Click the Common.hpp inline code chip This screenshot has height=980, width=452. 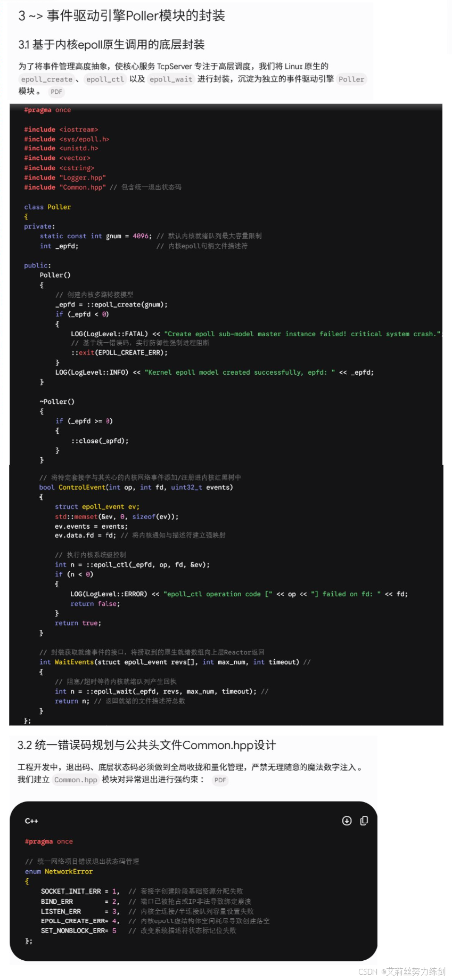[76, 780]
